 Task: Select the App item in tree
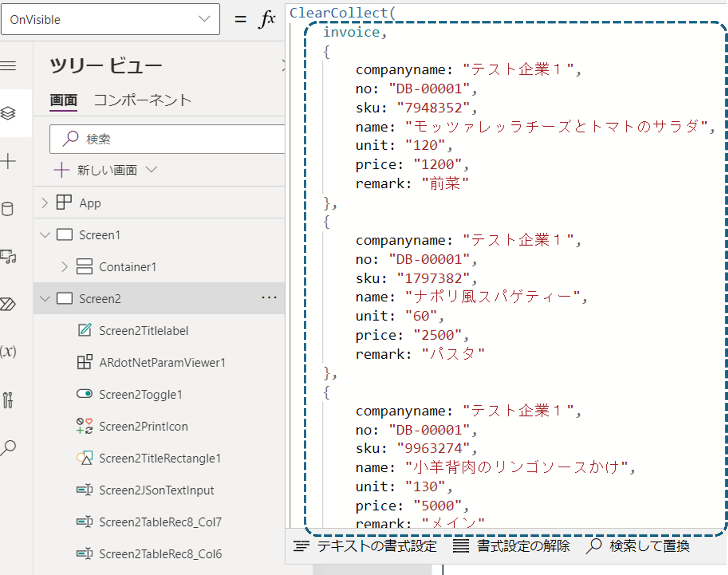pyautogui.click(x=90, y=203)
